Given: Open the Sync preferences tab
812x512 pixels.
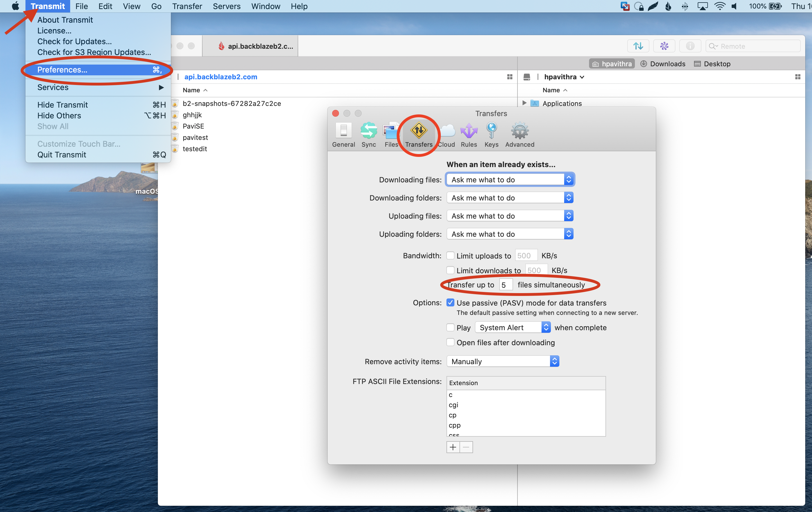Looking at the screenshot, I should [369, 135].
